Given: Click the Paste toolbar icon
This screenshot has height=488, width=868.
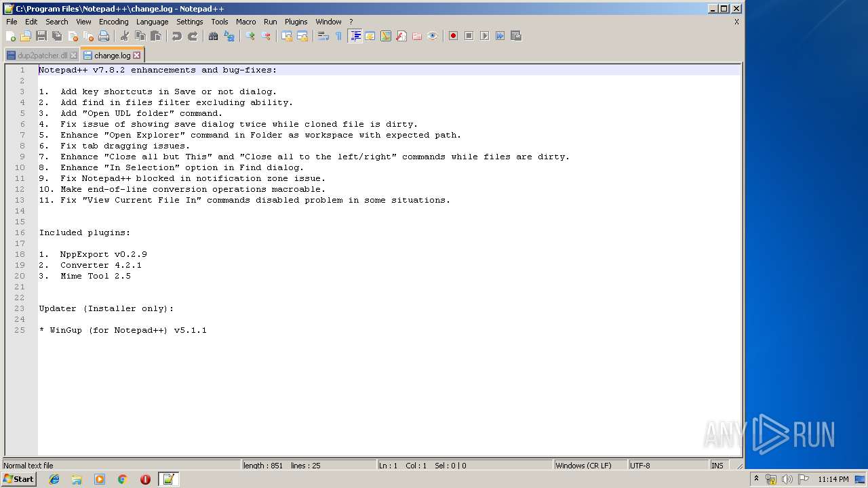Looking at the screenshot, I should [156, 36].
